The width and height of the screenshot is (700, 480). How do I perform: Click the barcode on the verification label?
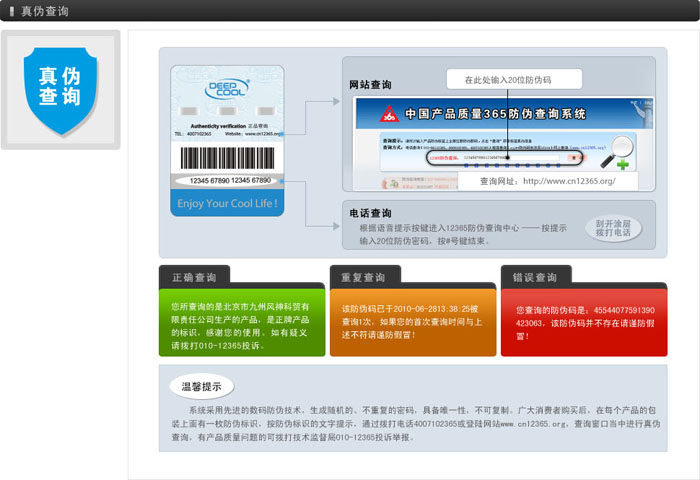tap(227, 158)
